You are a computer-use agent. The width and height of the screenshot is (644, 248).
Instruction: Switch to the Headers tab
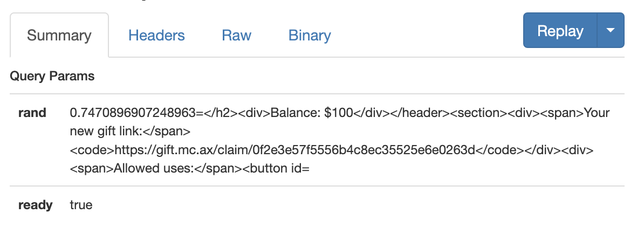(x=156, y=35)
